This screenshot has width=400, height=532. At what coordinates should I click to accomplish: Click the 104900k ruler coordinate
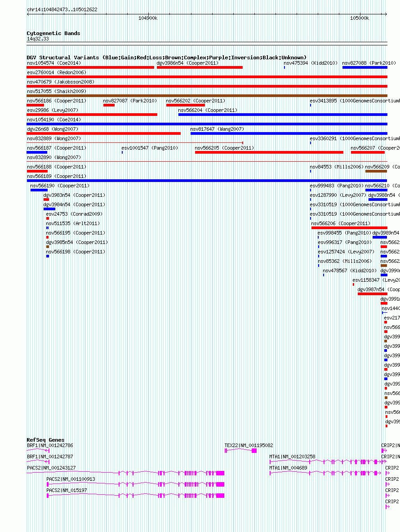(148, 18)
